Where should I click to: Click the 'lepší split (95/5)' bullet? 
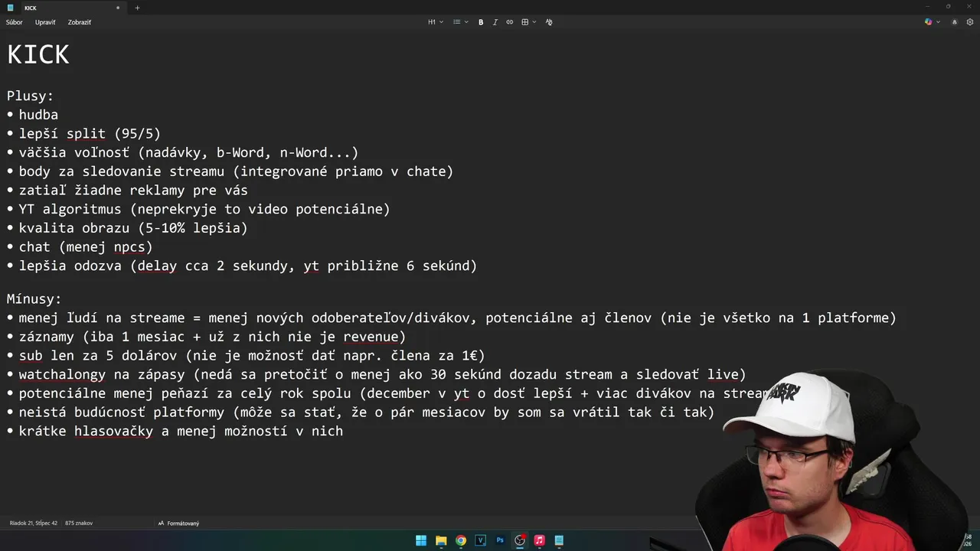[90, 133]
